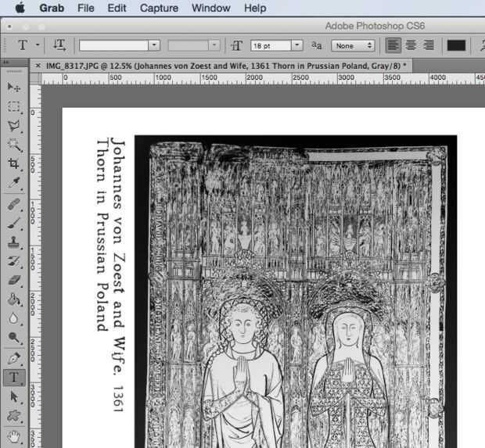
Task: Click the brass rubbing image on canvas
Action: coord(296,292)
